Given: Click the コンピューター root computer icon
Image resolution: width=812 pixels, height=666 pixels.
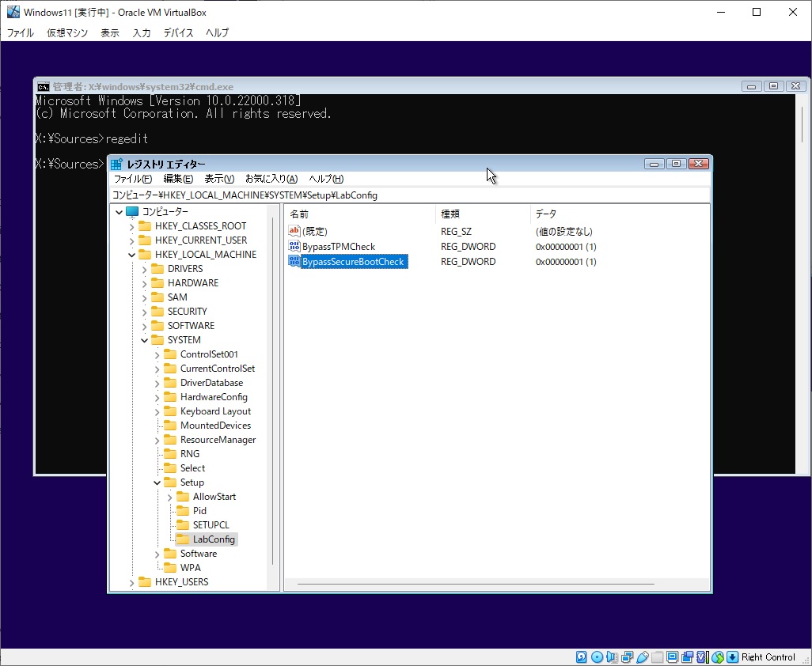Looking at the screenshot, I should (x=132, y=212).
